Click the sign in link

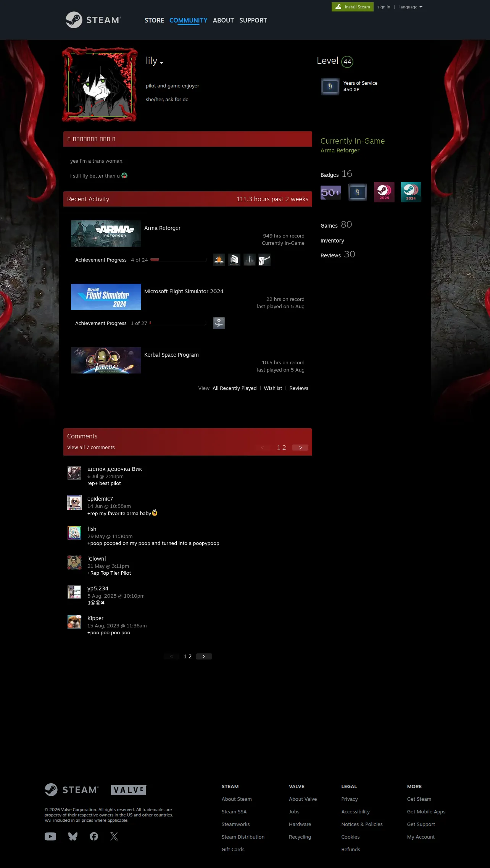(x=384, y=7)
